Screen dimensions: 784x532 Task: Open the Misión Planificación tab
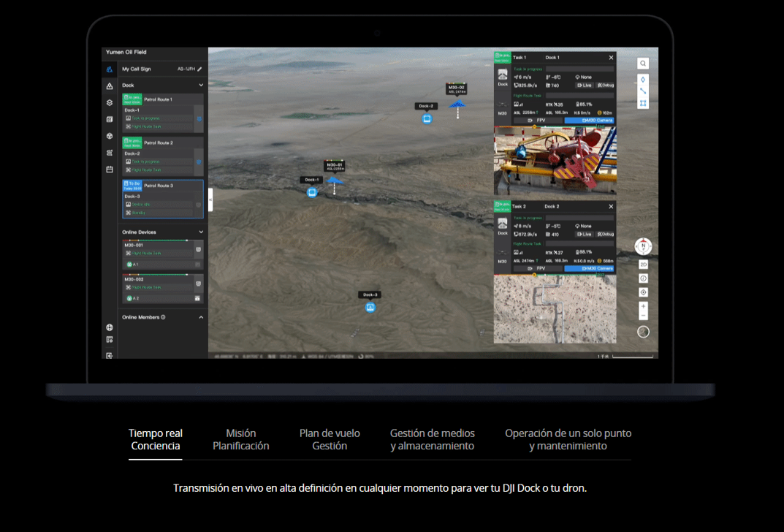point(240,439)
